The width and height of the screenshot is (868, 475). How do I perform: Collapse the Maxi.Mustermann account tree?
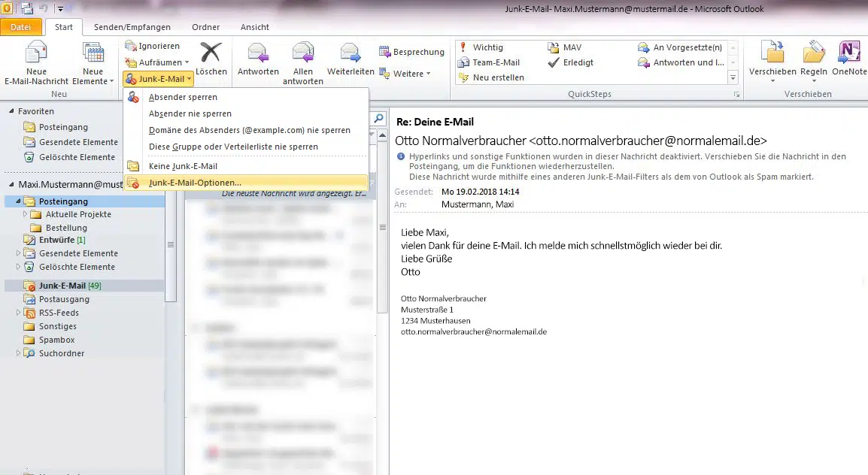point(11,184)
